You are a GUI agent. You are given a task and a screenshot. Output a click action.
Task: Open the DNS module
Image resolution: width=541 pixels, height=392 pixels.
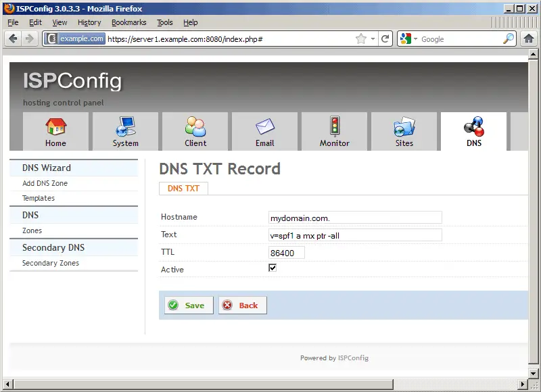tap(474, 131)
